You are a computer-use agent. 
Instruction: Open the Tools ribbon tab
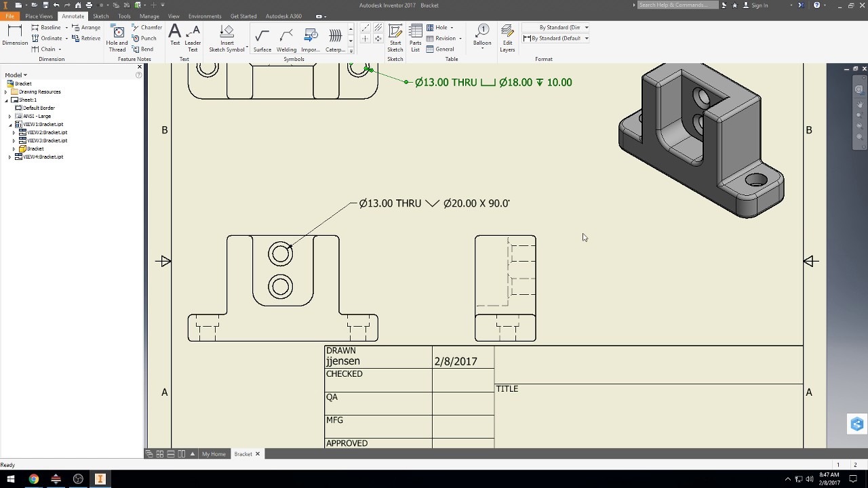(x=124, y=16)
